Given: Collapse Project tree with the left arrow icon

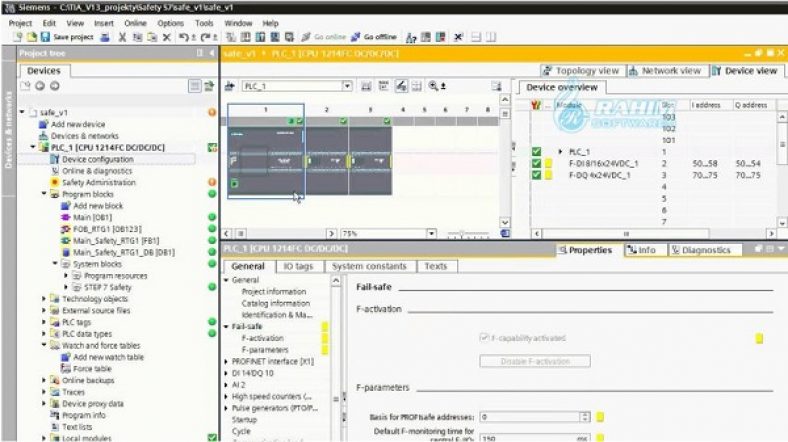Looking at the screenshot, I should click(x=212, y=53).
